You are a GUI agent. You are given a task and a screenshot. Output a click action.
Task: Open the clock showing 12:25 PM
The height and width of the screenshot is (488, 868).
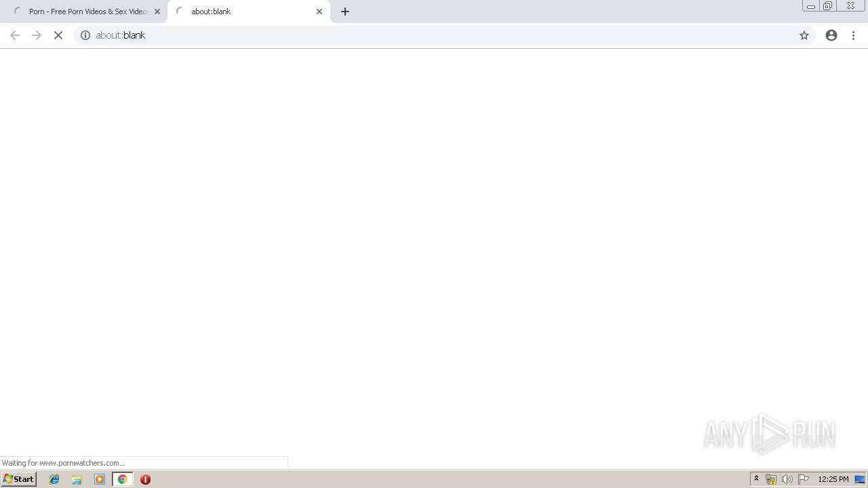pos(833,479)
